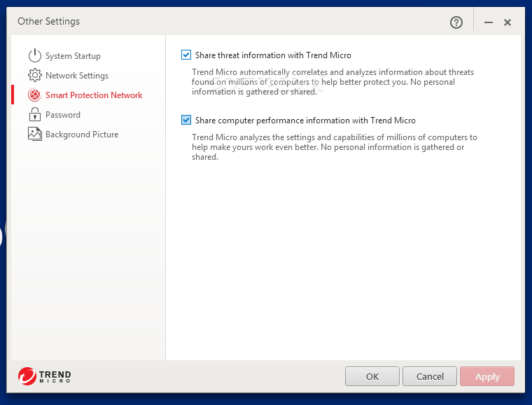Screen dimensions: 532x405
Task: Click the settings and capabilities description paragraph
Action: (334, 147)
